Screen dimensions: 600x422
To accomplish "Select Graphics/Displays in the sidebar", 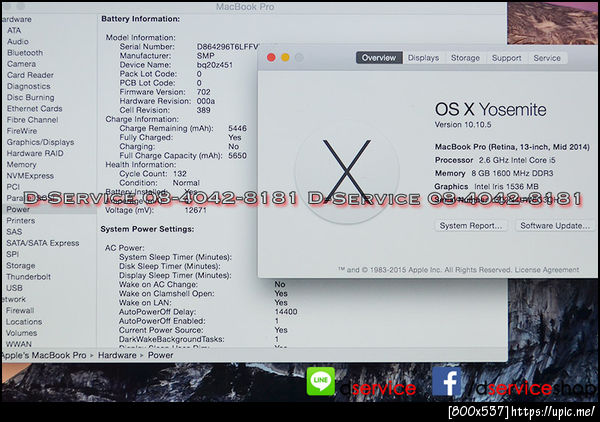I will point(41,142).
